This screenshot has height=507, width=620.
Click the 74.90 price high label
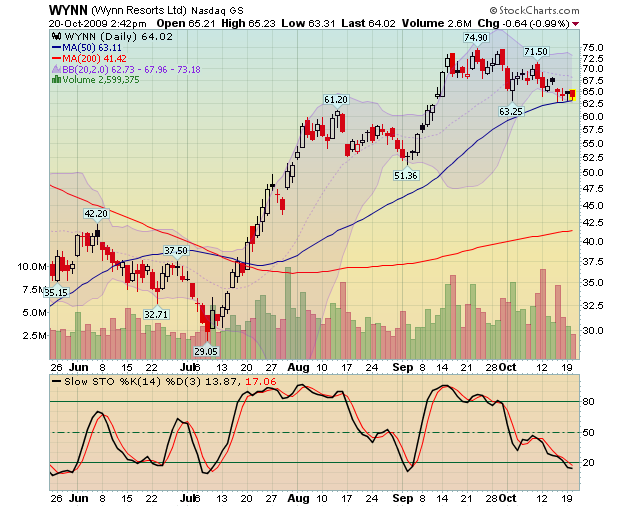(476, 38)
